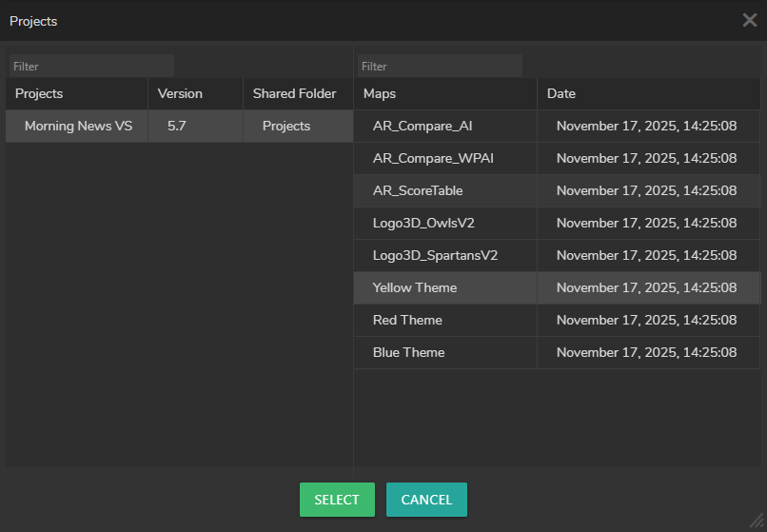Choose the Blue Theme map
767x532 pixels.
pyautogui.click(x=408, y=352)
